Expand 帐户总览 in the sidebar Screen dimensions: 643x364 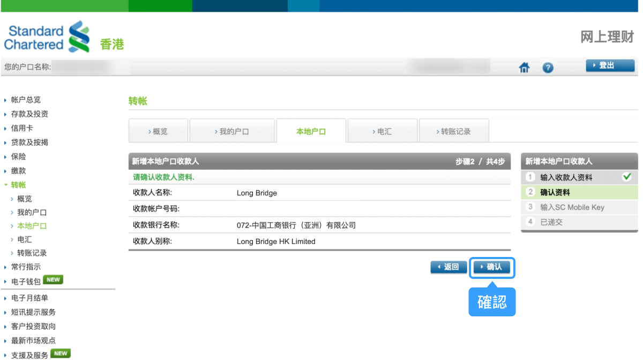click(x=26, y=100)
